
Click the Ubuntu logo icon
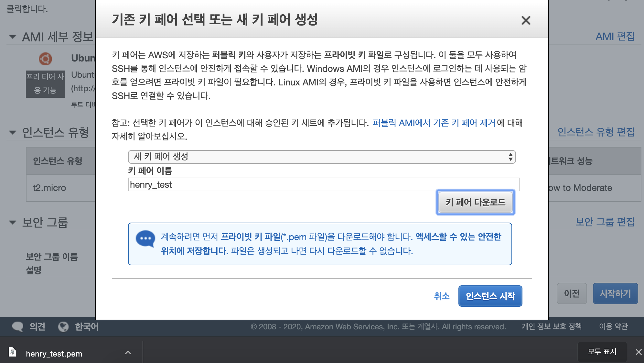click(45, 59)
